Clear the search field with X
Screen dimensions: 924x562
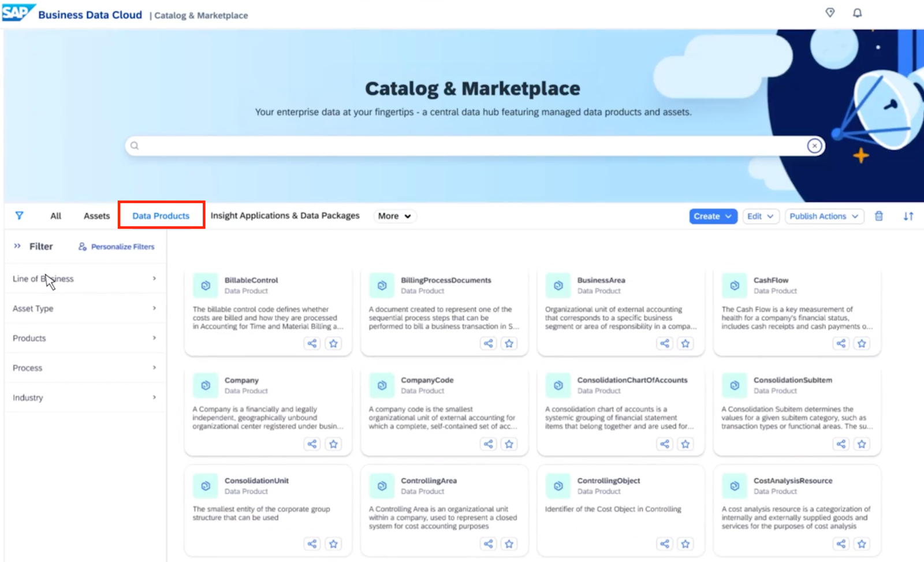pos(814,146)
